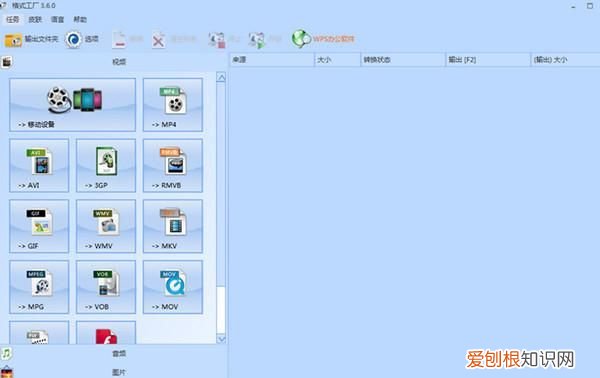
Task: Choose the MPG video format tile
Action: point(39,287)
